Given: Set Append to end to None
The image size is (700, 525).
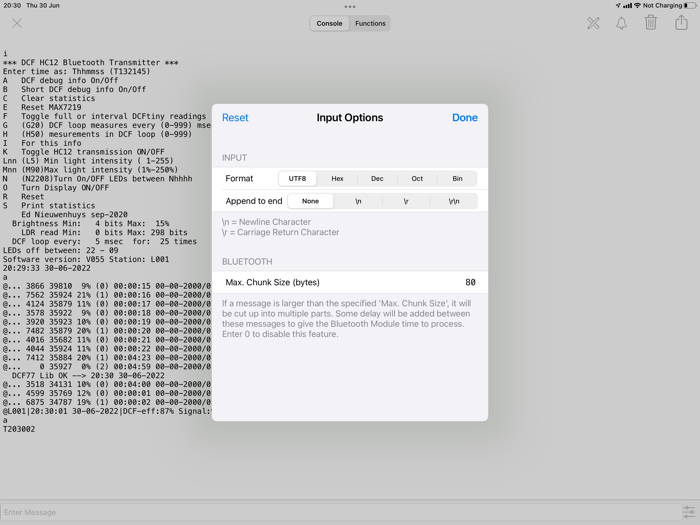Looking at the screenshot, I should (x=311, y=201).
